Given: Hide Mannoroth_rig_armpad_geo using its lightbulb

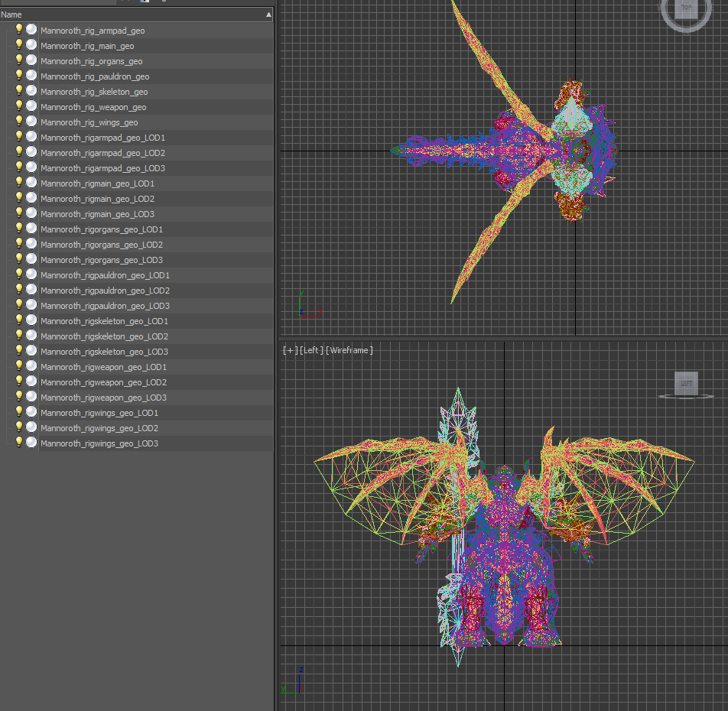Looking at the screenshot, I should [19, 30].
